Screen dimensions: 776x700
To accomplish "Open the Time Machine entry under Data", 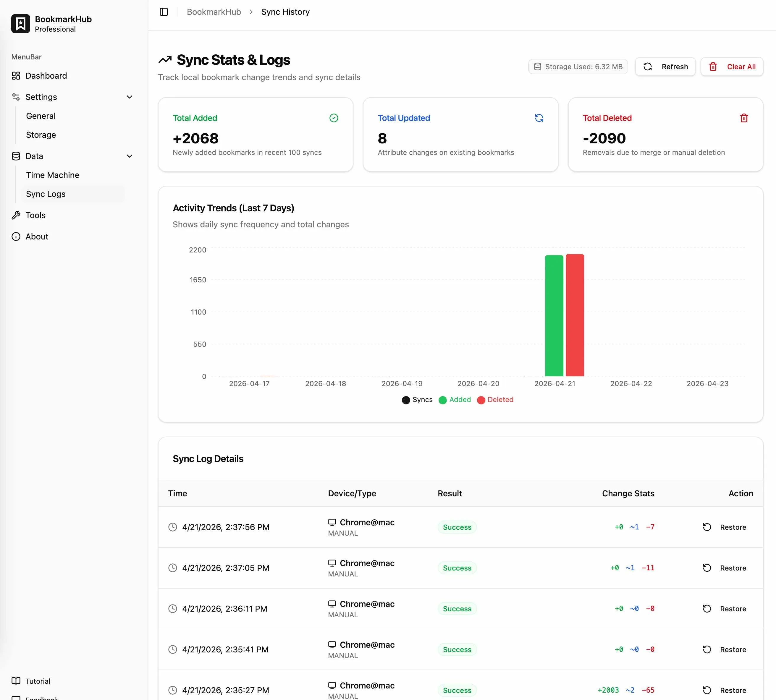I will click(x=53, y=175).
